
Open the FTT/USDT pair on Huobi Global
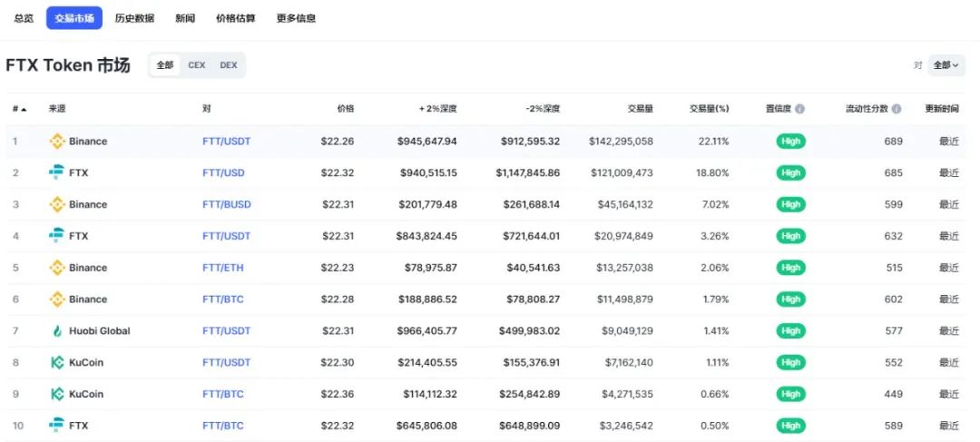[x=226, y=330]
